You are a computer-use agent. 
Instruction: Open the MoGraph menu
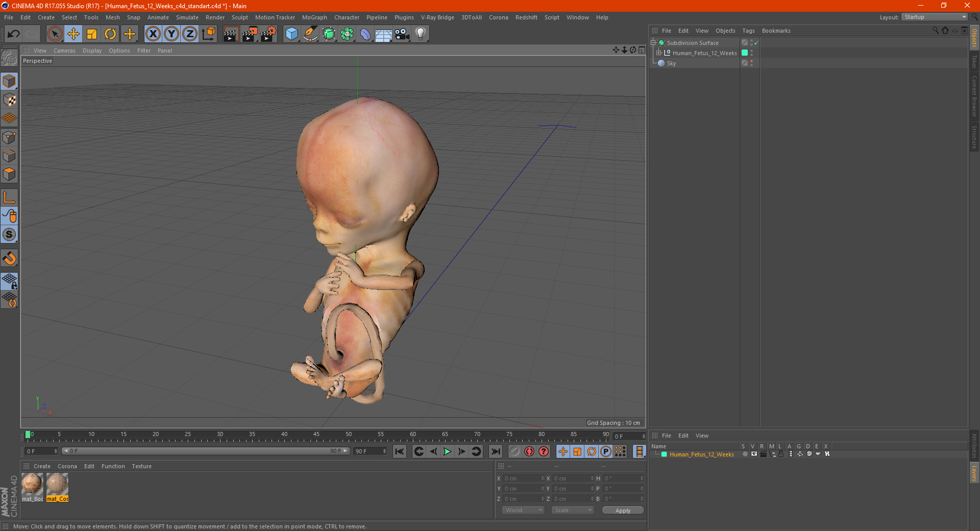(314, 17)
